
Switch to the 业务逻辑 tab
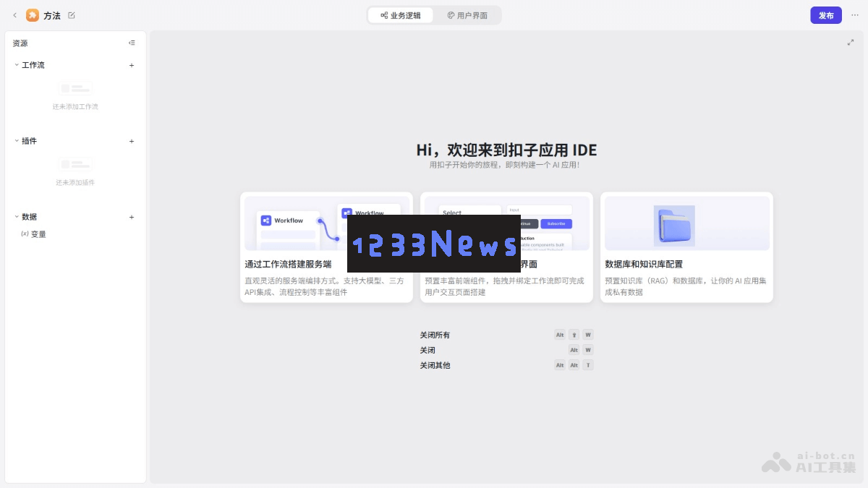[x=400, y=15]
